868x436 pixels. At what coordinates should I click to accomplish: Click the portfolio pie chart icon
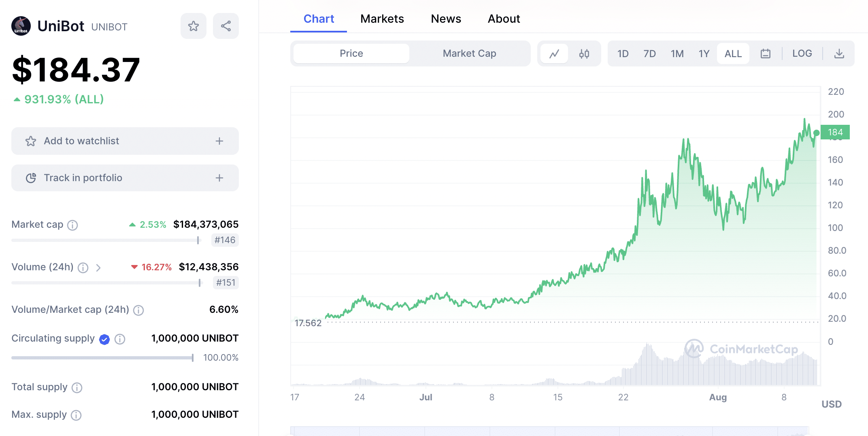31,178
